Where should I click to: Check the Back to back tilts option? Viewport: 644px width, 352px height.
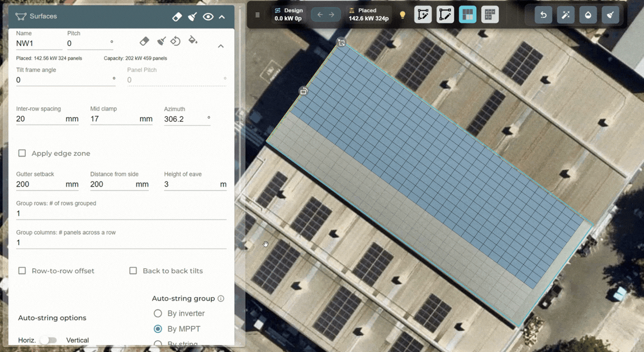pyautogui.click(x=133, y=271)
